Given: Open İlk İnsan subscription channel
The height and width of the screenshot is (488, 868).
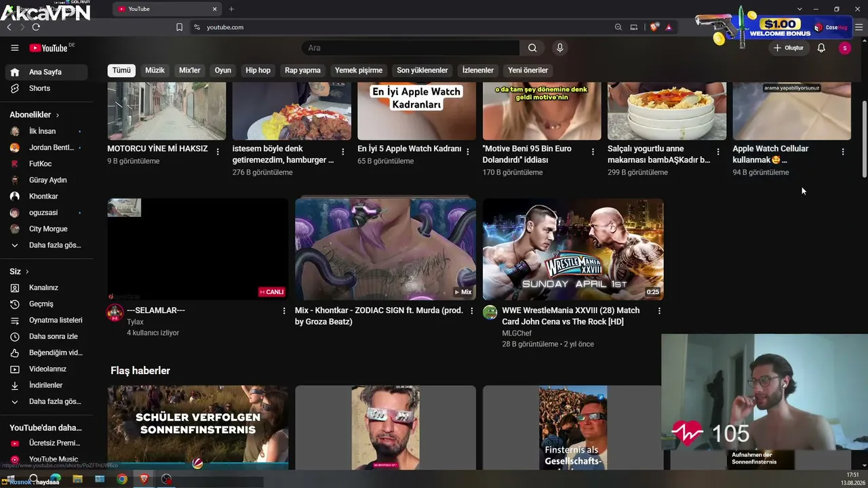Looking at the screenshot, I should 45,131.
